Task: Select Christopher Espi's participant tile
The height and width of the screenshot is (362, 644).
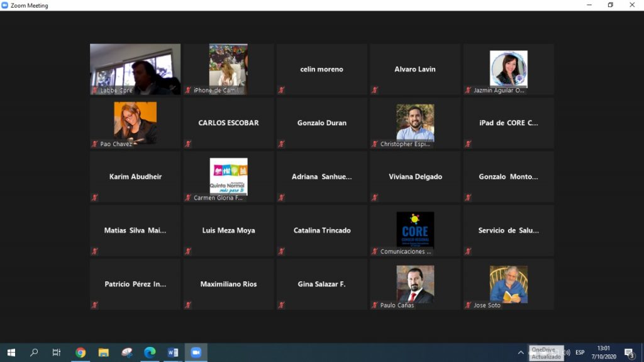Action: (x=415, y=123)
